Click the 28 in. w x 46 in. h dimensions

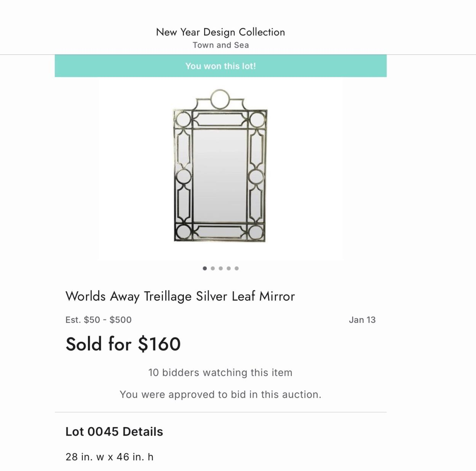click(109, 457)
